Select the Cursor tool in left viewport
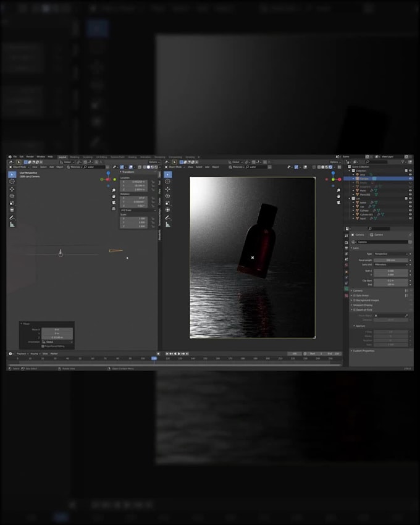Image resolution: width=420 pixels, height=525 pixels. point(12,182)
